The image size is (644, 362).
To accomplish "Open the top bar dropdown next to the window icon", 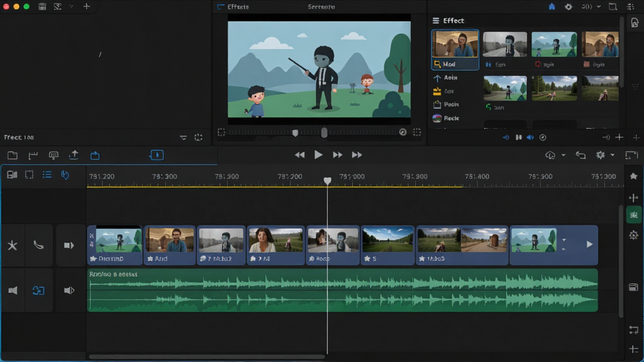I will [x=599, y=6].
